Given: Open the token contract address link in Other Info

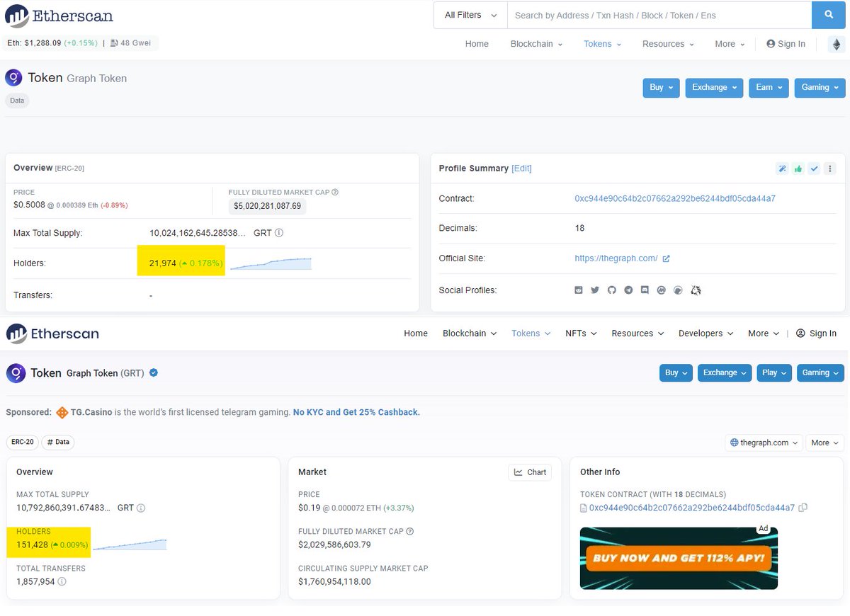Looking at the screenshot, I should 692,508.
